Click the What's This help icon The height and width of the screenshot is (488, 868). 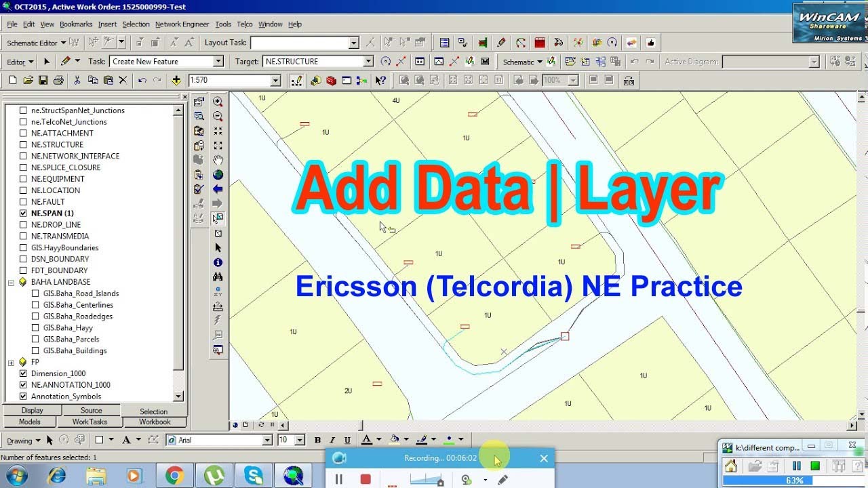(380, 80)
